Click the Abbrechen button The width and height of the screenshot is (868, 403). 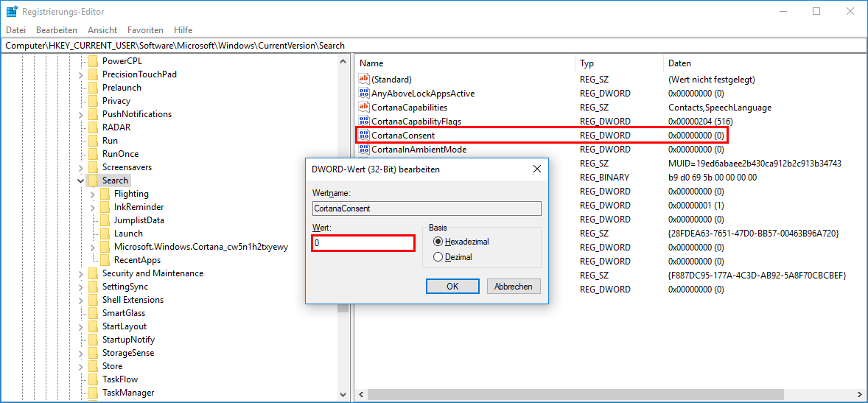(x=514, y=286)
